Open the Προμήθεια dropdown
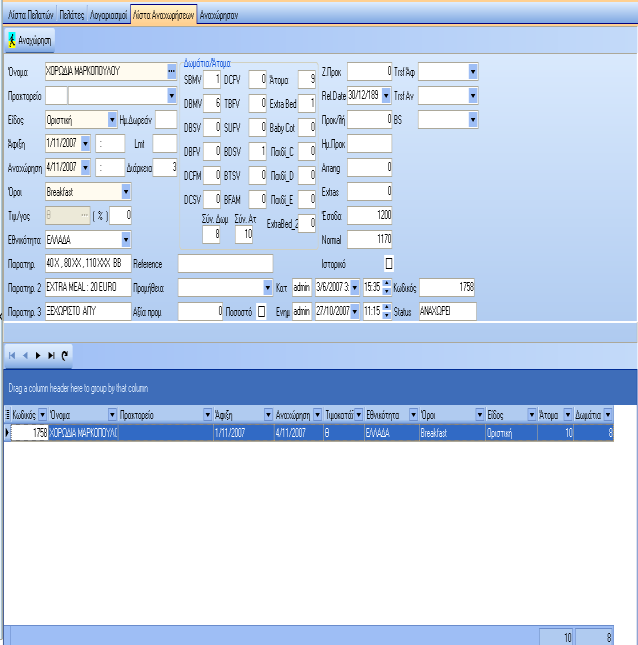This screenshot has width=638, height=645. click(x=268, y=288)
